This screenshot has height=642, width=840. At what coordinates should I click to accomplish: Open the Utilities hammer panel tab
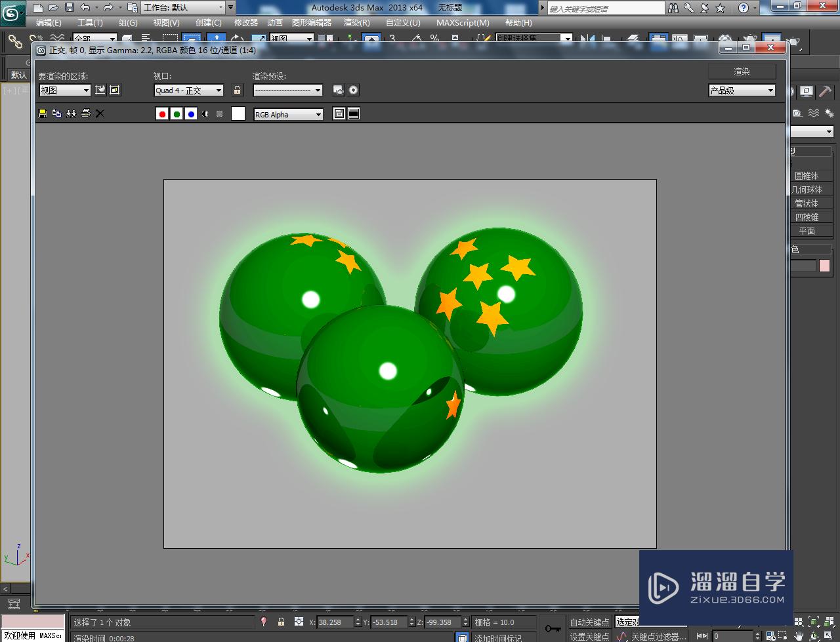(826, 91)
